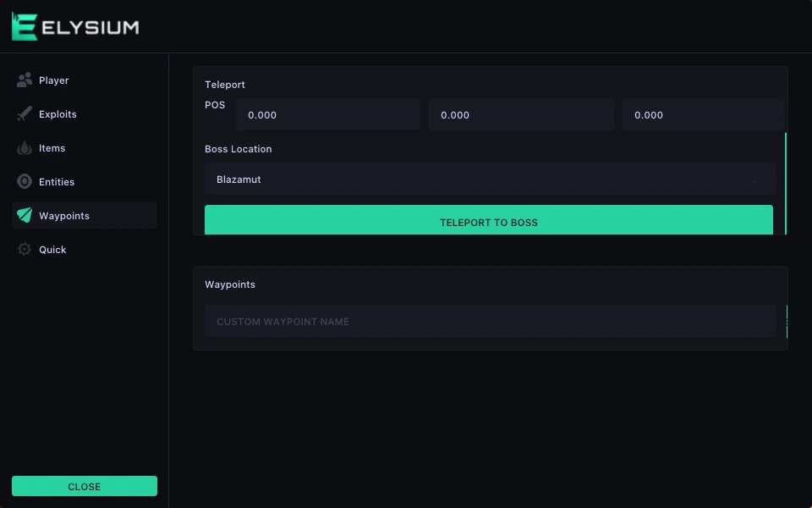Viewport: 812px width, 508px height.
Task: Open the Player section
Action: pyautogui.click(x=85, y=80)
